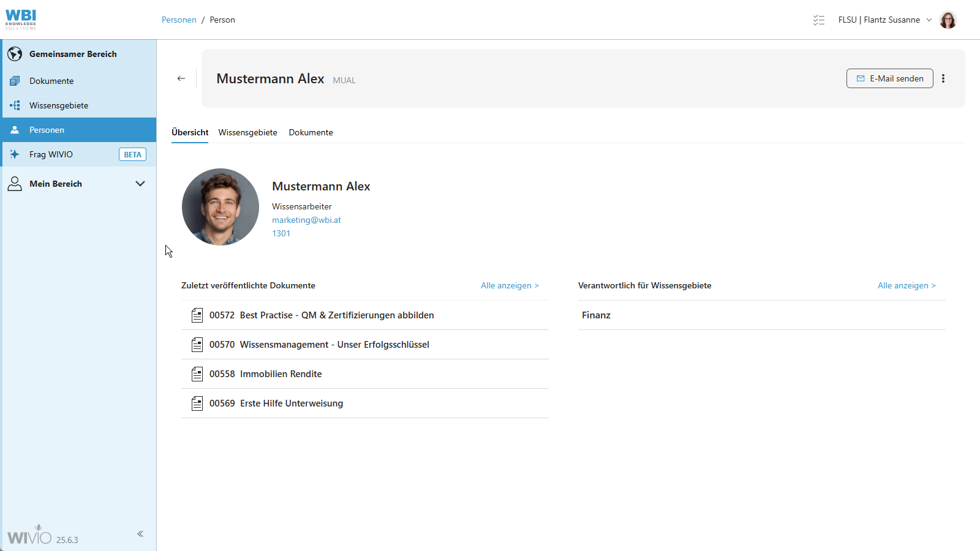Click Mustermann Alex's profile photo
Screen dimensions: 980x551
(x=221, y=206)
